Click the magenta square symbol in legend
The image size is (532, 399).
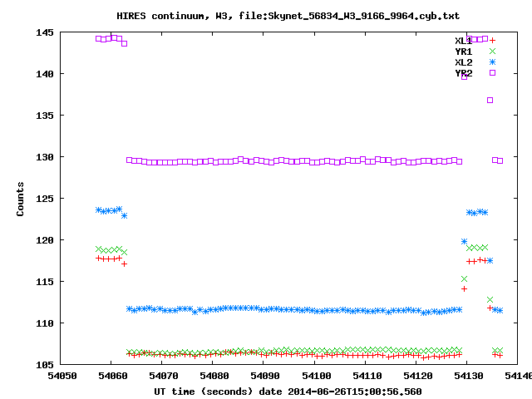tap(492, 72)
